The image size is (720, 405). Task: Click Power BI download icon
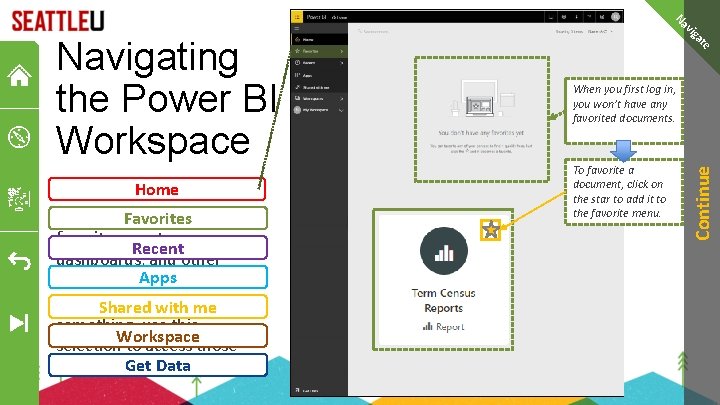[x=576, y=17]
